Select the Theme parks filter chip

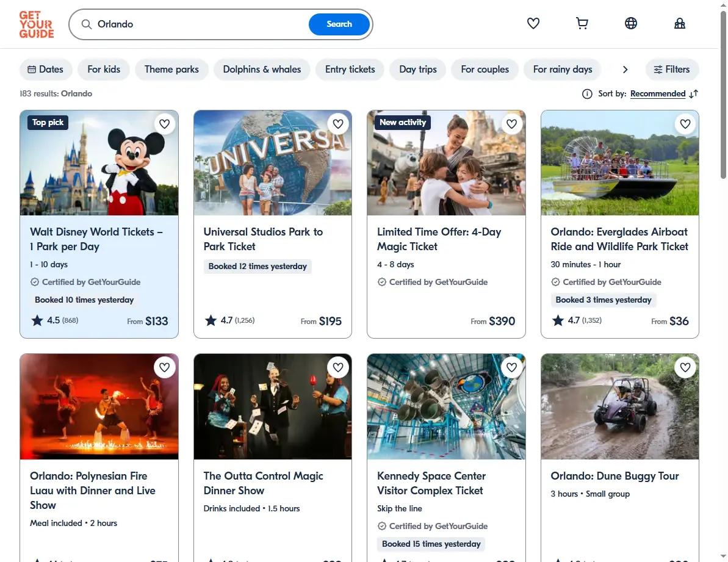click(x=171, y=70)
